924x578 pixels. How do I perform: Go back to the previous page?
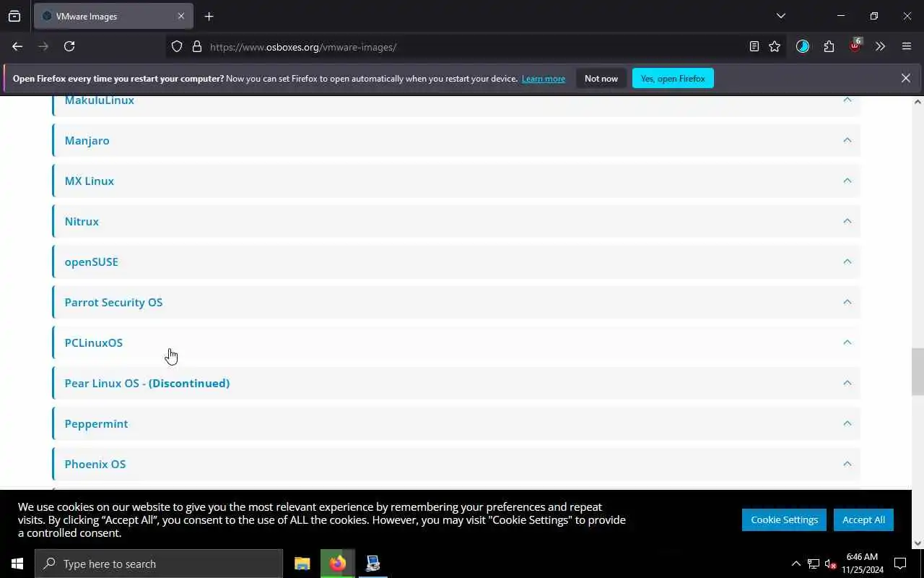tap(17, 46)
